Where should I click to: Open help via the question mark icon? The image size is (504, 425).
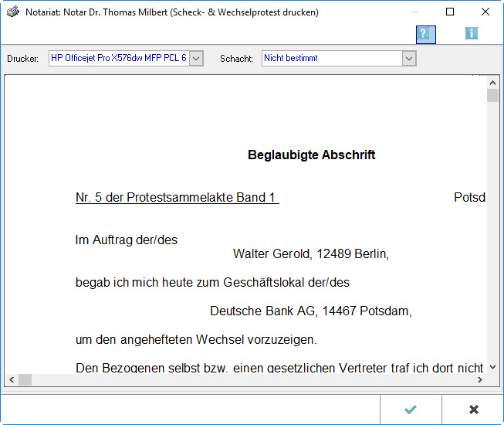tap(425, 35)
